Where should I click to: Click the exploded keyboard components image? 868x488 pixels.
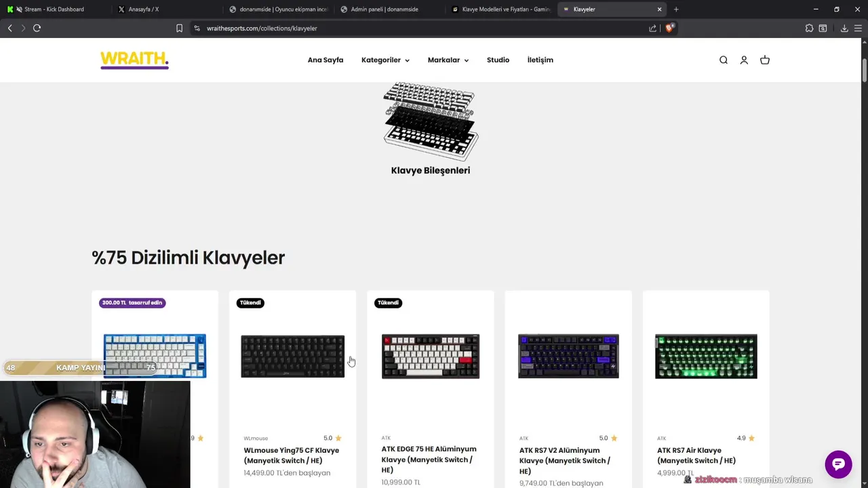(431, 121)
